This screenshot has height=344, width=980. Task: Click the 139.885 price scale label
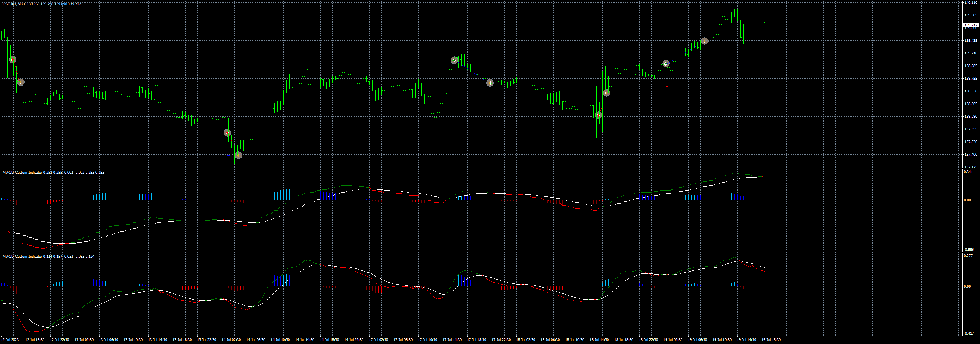point(970,15)
